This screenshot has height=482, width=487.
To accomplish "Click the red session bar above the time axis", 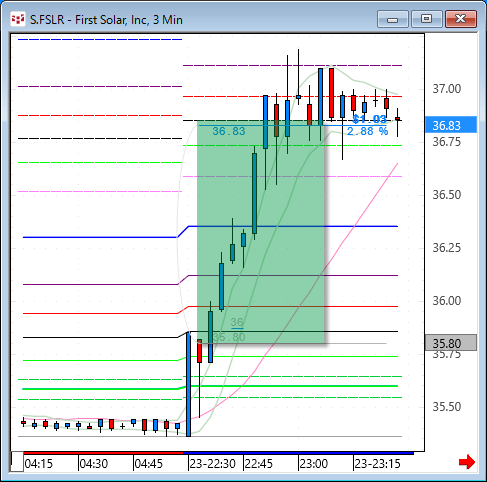I will pyautogui.click(x=103, y=453).
